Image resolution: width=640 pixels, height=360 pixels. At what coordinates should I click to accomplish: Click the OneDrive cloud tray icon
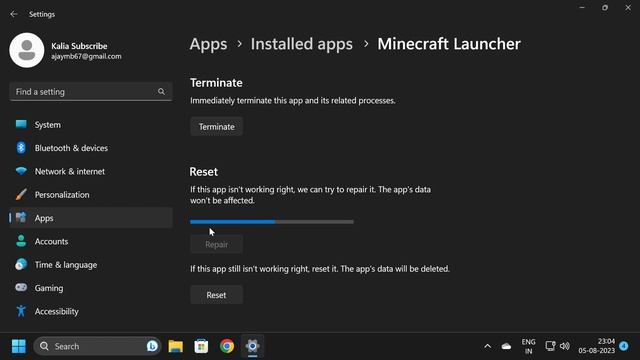click(x=506, y=346)
